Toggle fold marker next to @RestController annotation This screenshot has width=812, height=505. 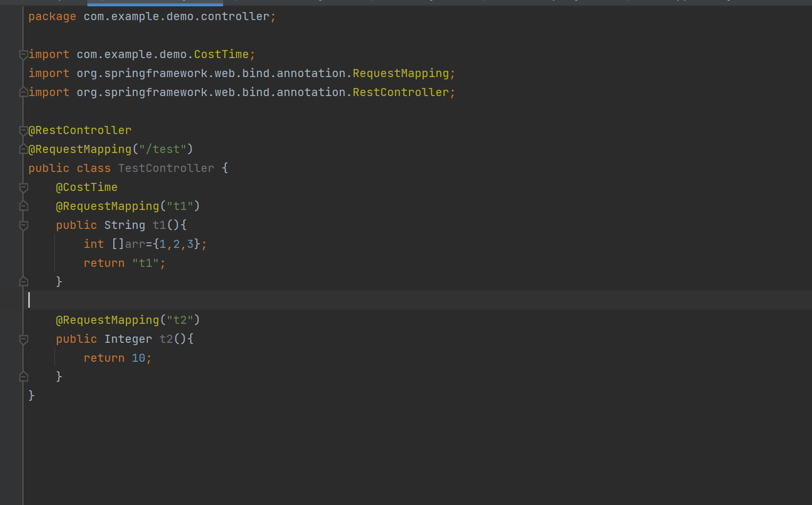tap(24, 131)
